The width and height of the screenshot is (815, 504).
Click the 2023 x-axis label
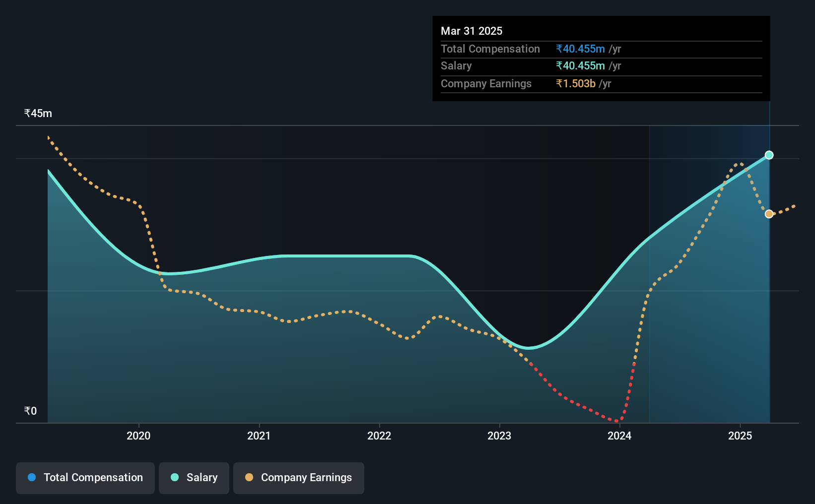click(x=499, y=436)
